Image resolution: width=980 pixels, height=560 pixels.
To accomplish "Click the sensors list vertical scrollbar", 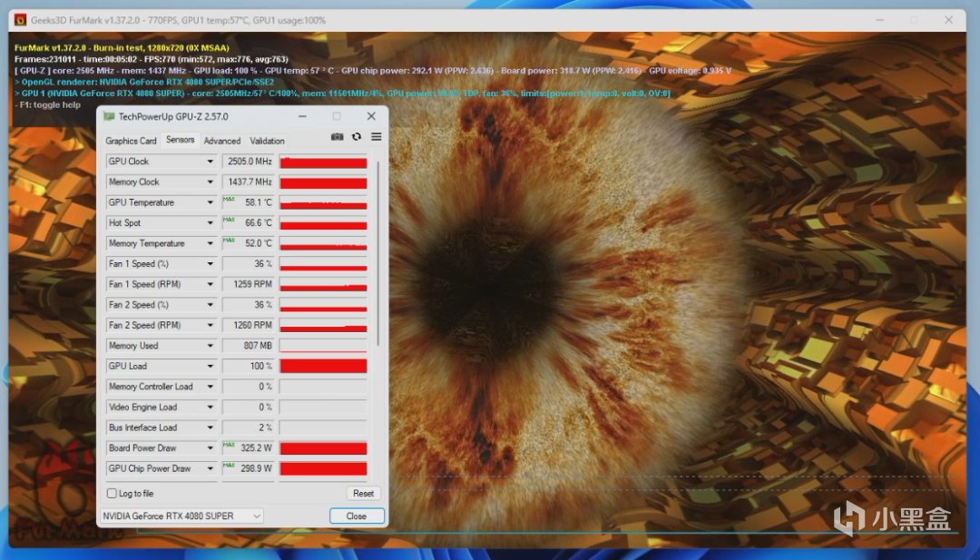I will 377,253.
